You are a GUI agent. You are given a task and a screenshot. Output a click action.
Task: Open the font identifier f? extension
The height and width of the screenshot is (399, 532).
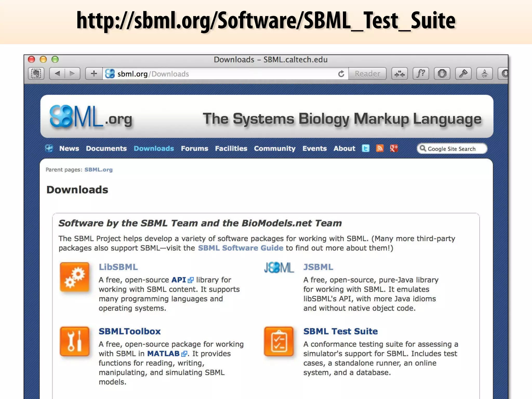[x=421, y=74]
